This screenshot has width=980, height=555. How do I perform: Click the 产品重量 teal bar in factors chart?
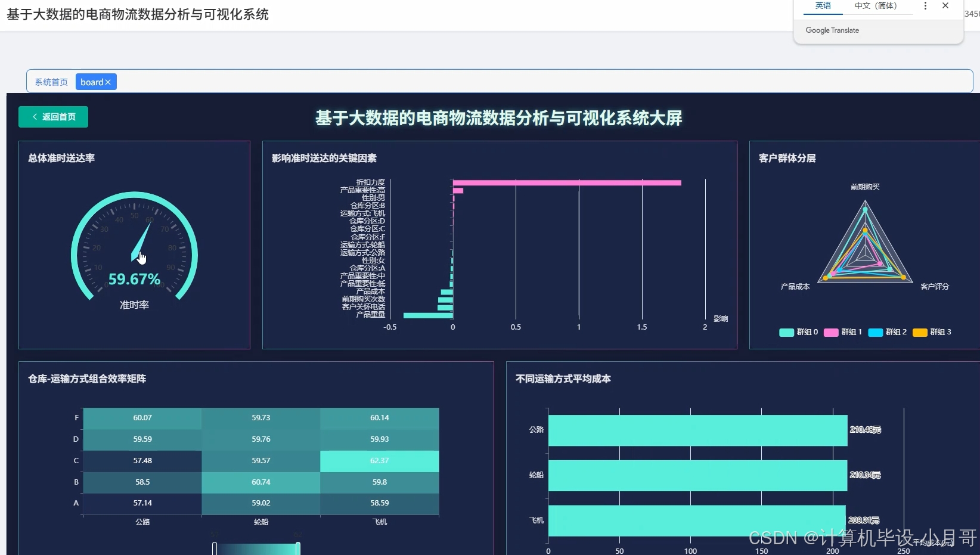click(x=428, y=315)
